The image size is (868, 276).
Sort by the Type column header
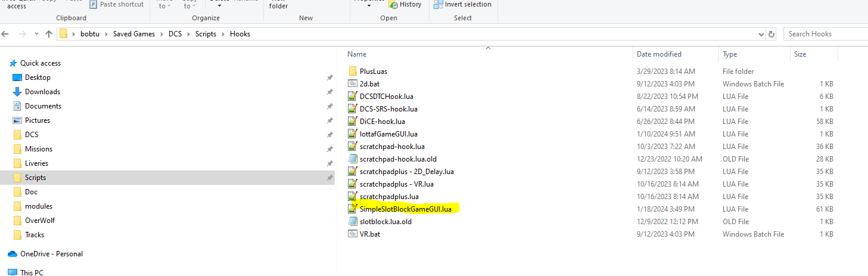pyautogui.click(x=730, y=54)
